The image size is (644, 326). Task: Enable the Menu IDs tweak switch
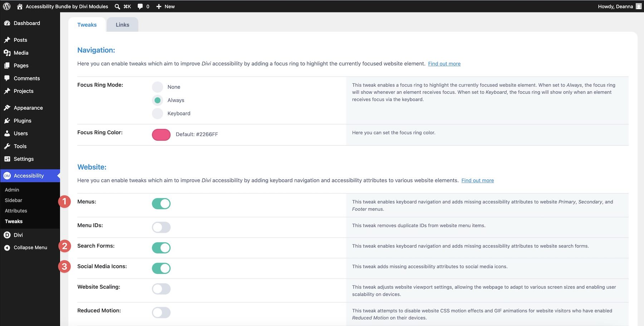161,227
